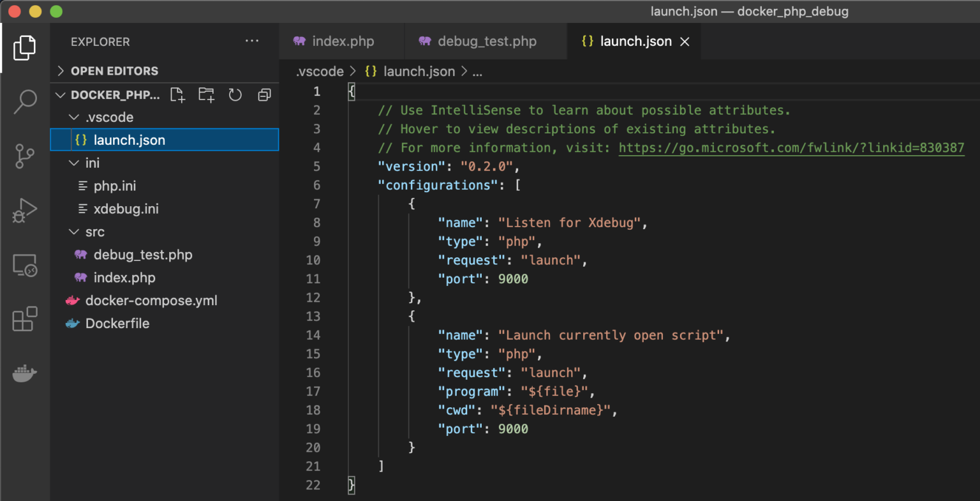
Task: Click the Collapse Folders icon in Explorer
Action: click(x=264, y=95)
